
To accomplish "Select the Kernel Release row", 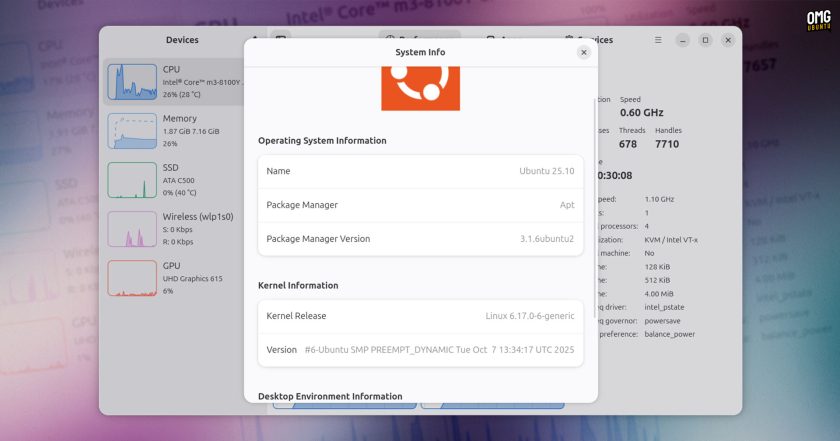I will [421, 316].
